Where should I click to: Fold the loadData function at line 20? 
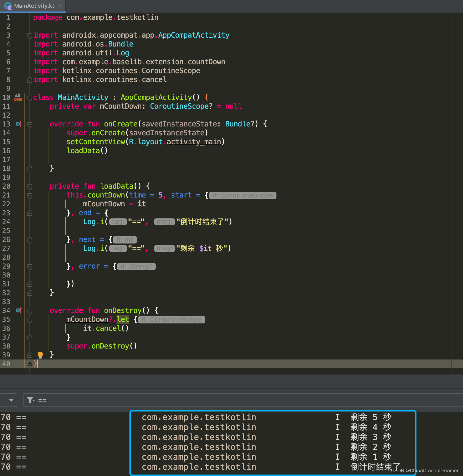coord(30,187)
